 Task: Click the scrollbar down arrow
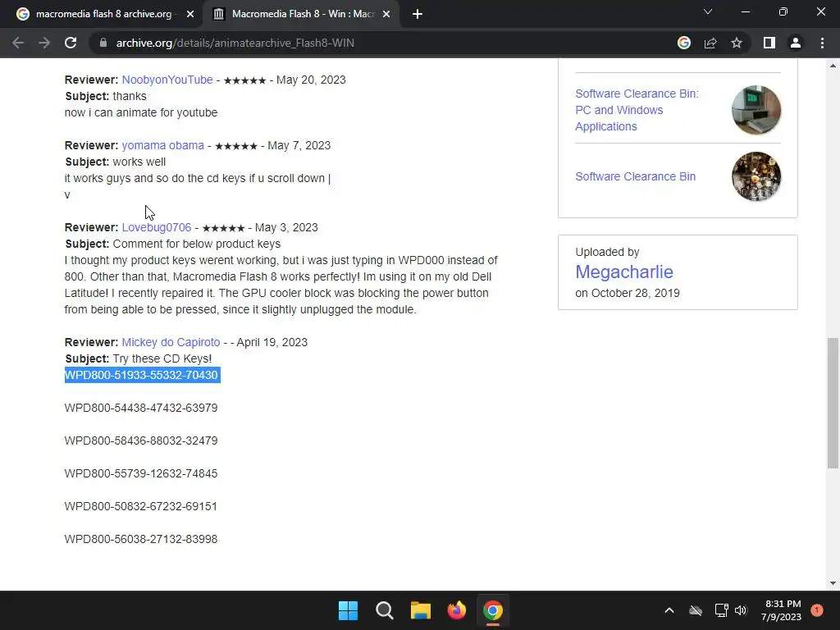833,583
